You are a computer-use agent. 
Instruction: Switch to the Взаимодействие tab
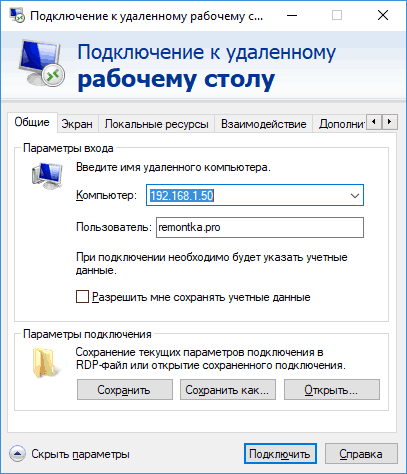pyautogui.click(x=264, y=124)
